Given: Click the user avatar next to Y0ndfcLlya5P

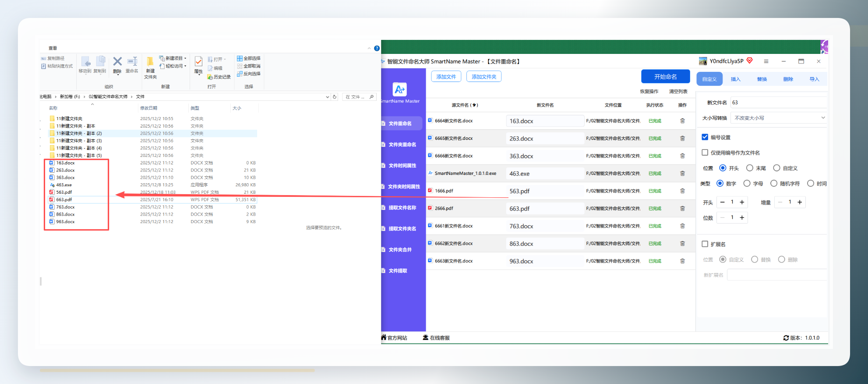Looking at the screenshot, I should coord(703,61).
